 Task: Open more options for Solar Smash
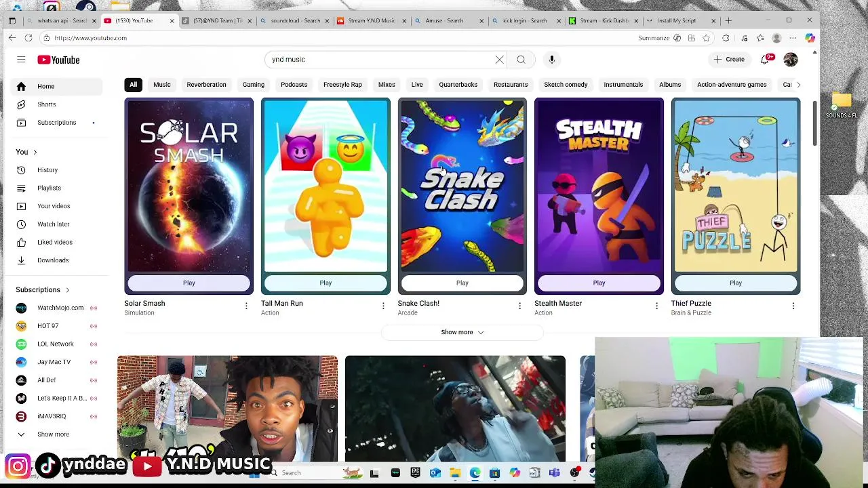coord(246,306)
